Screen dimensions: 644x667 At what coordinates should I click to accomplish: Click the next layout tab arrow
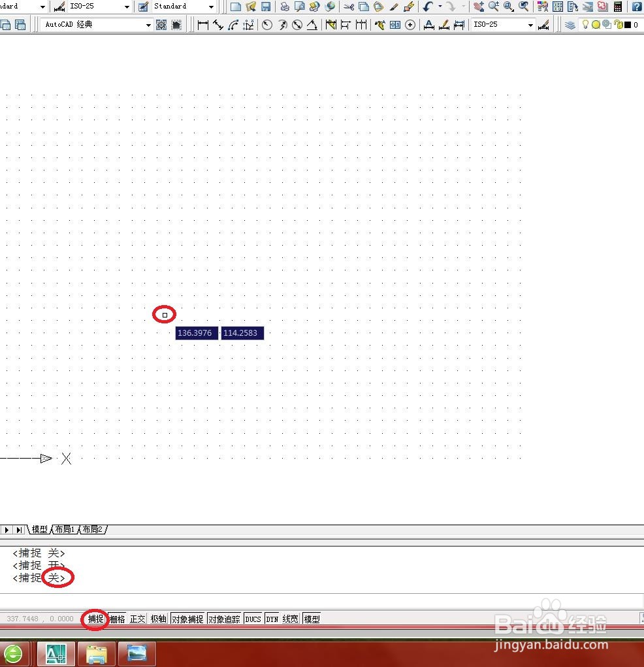(7, 530)
